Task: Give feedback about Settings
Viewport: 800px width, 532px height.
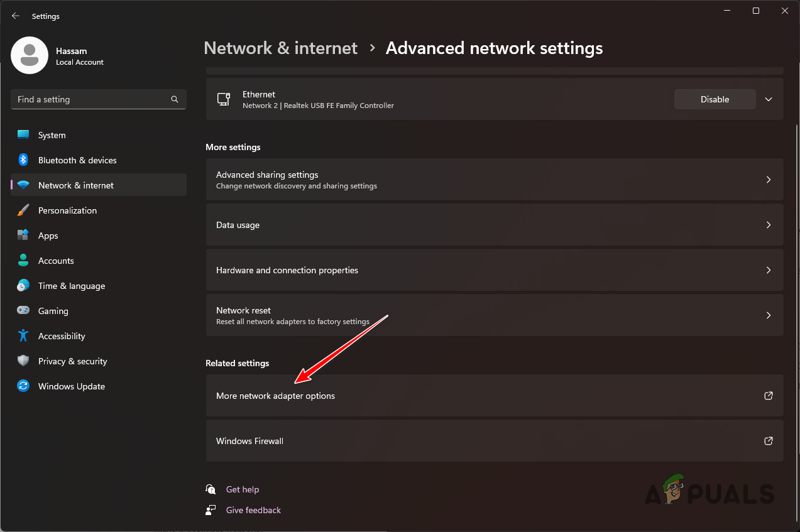Action: pyautogui.click(x=253, y=509)
